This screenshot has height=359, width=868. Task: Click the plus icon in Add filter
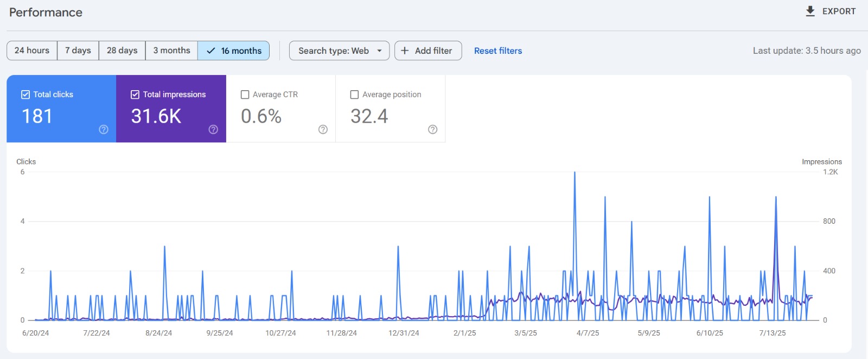tap(405, 51)
